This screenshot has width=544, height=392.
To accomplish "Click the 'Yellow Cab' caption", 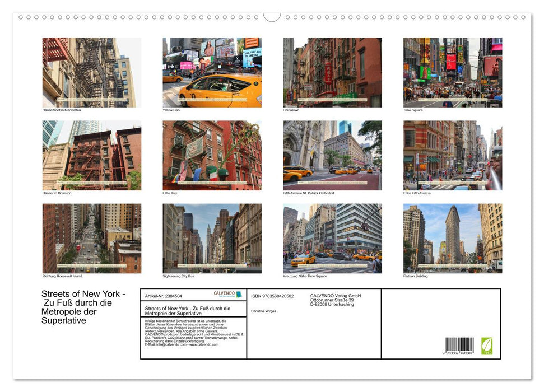I will click(x=171, y=110).
